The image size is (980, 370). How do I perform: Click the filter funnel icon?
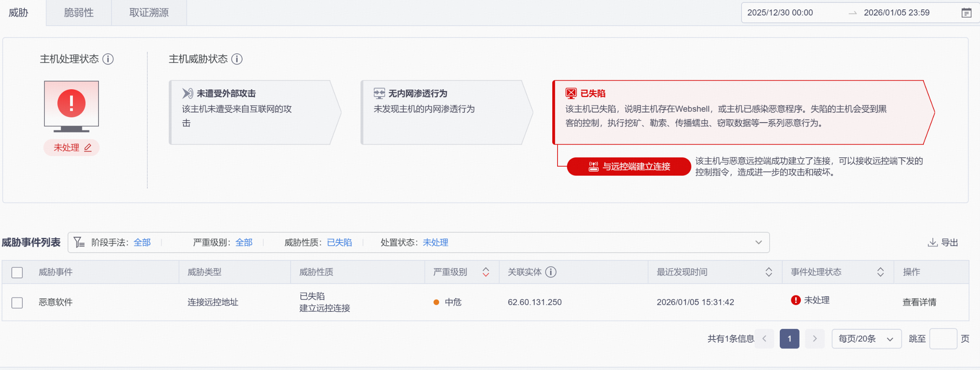[x=79, y=242]
